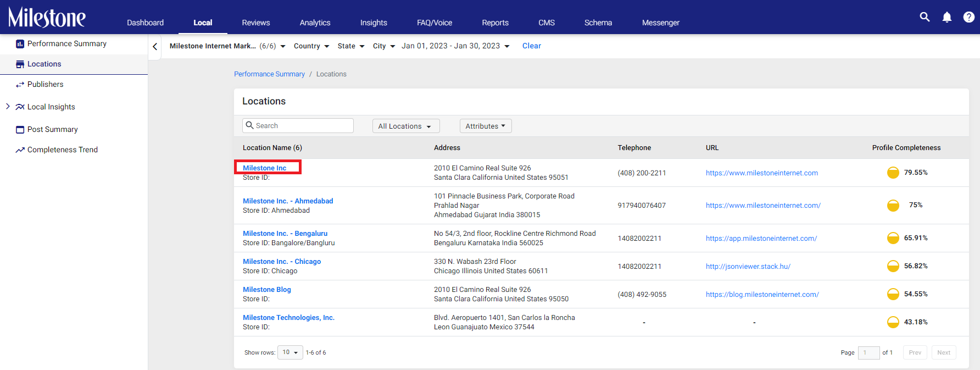The height and width of the screenshot is (370, 980).
Task: Open the CMS tab
Action: point(547,23)
